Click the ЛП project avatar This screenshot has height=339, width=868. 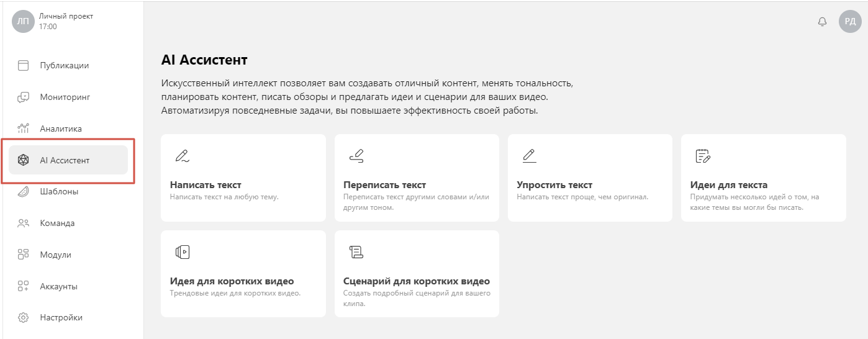click(23, 22)
